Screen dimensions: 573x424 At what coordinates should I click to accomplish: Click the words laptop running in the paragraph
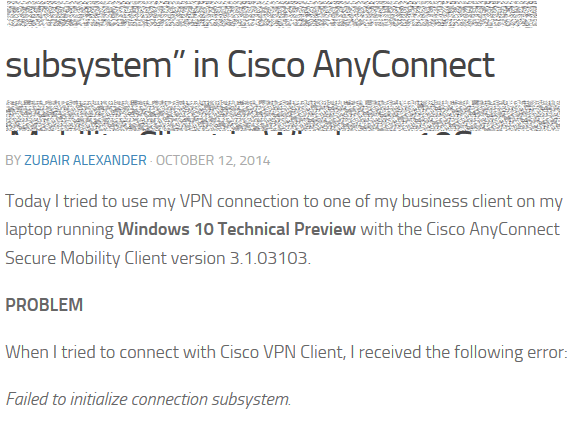coord(60,230)
